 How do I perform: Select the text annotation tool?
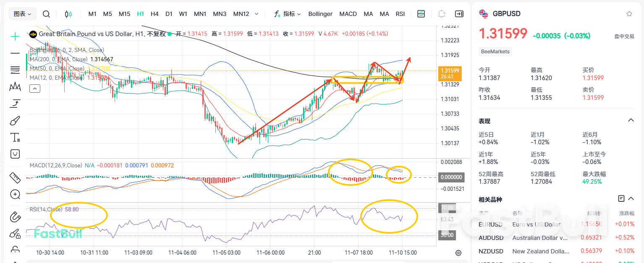tap(15, 137)
